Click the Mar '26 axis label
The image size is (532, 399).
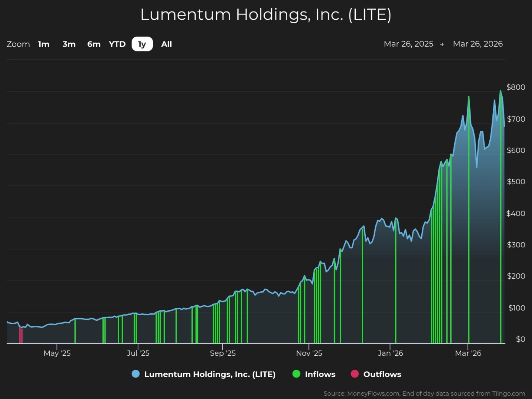[x=468, y=353]
